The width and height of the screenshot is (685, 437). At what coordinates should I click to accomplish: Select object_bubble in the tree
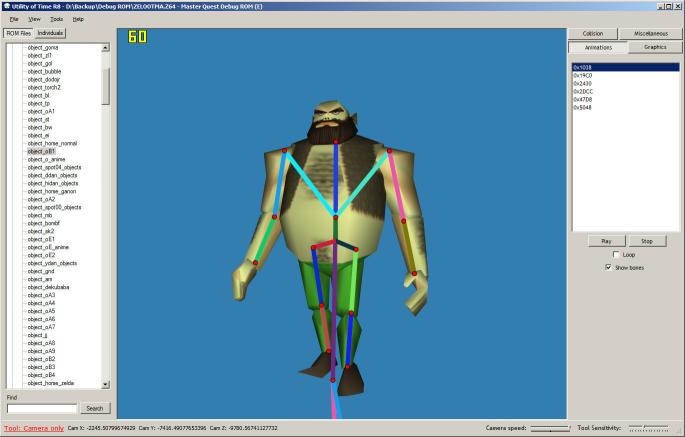(44, 71)
